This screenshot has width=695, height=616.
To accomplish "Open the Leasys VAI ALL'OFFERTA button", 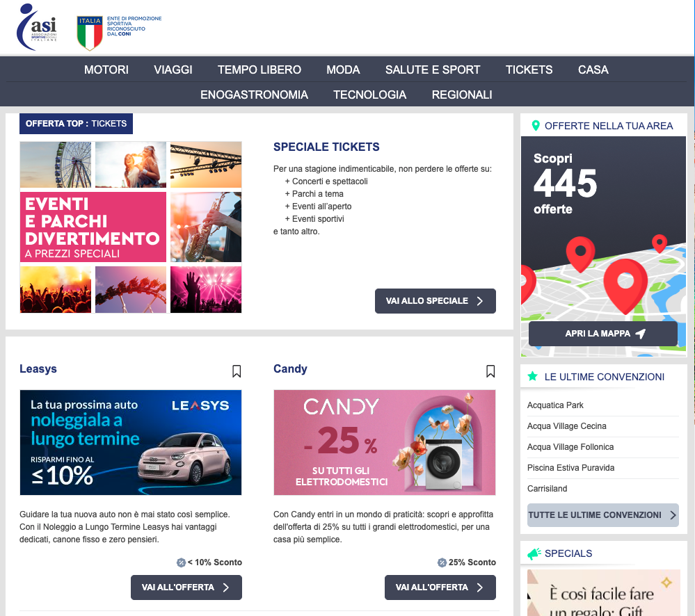I will (x=186, y=587).
